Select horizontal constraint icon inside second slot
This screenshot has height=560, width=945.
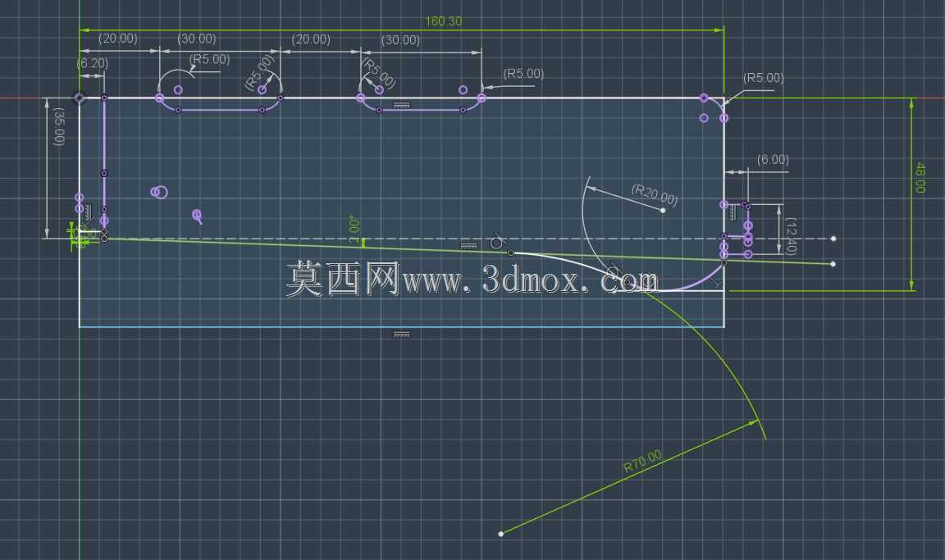tap(401, 106)
